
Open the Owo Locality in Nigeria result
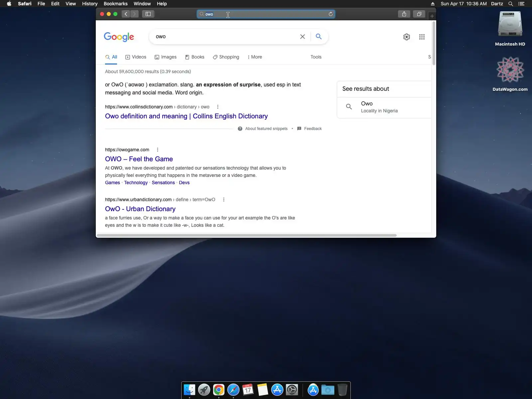[384, 107]
